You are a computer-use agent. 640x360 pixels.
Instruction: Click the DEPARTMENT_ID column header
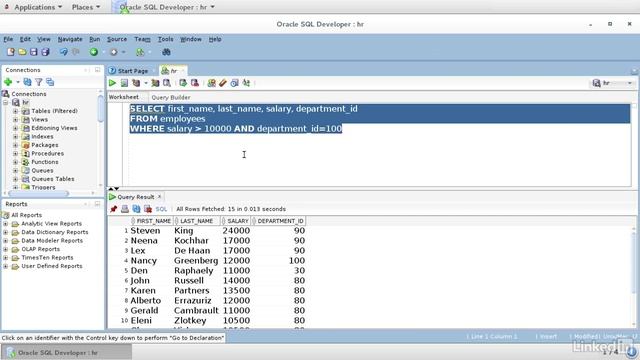point(278,221)
